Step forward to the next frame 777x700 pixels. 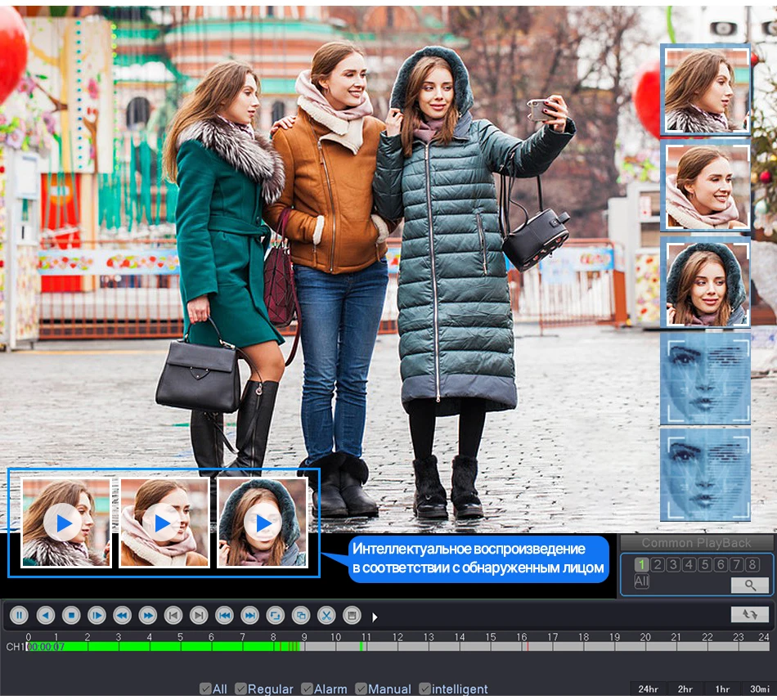199,615
